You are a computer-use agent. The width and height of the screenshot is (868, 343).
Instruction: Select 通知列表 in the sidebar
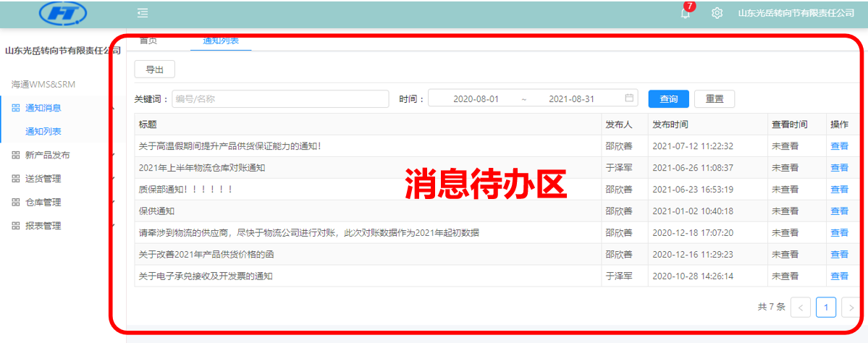pos(43,132)
